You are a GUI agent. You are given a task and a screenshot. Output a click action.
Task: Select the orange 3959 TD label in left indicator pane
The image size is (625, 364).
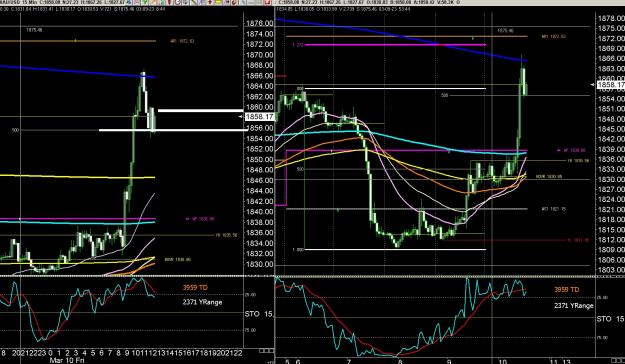click(x=195, y=287)
